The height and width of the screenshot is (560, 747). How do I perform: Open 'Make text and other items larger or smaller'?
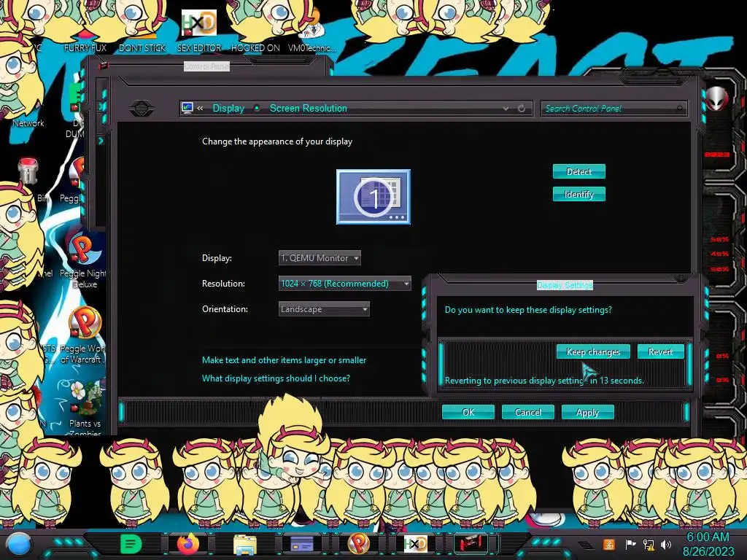284,360
